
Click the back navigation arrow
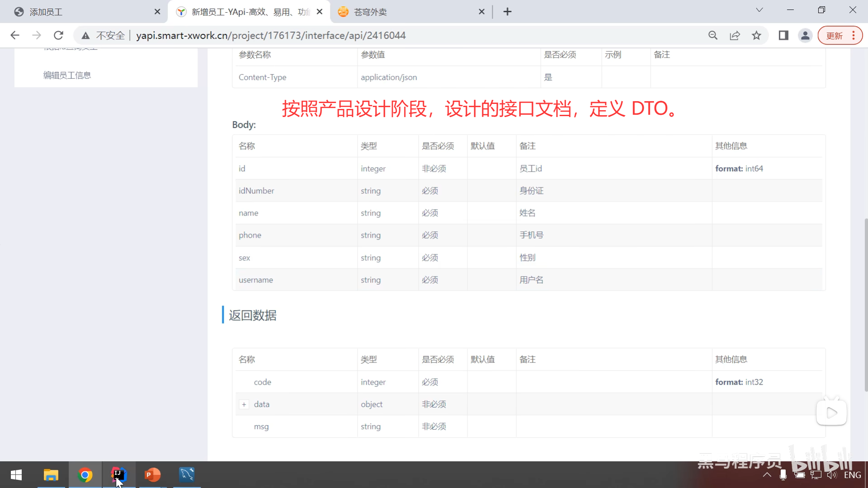pos(15,35)
